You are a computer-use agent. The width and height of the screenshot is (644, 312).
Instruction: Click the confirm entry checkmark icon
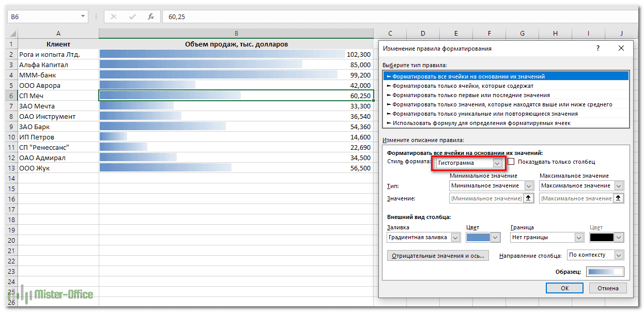click(x=132, y=17)
